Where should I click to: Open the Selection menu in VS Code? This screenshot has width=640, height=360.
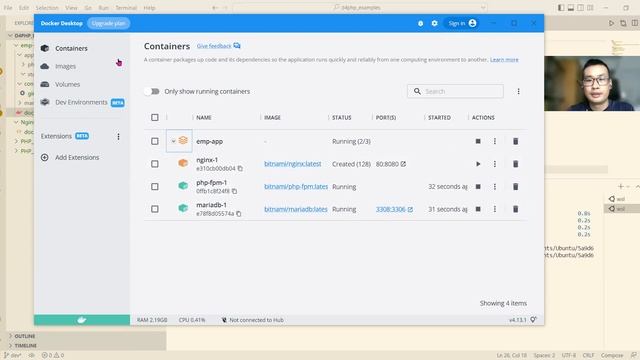coord(47,8)
